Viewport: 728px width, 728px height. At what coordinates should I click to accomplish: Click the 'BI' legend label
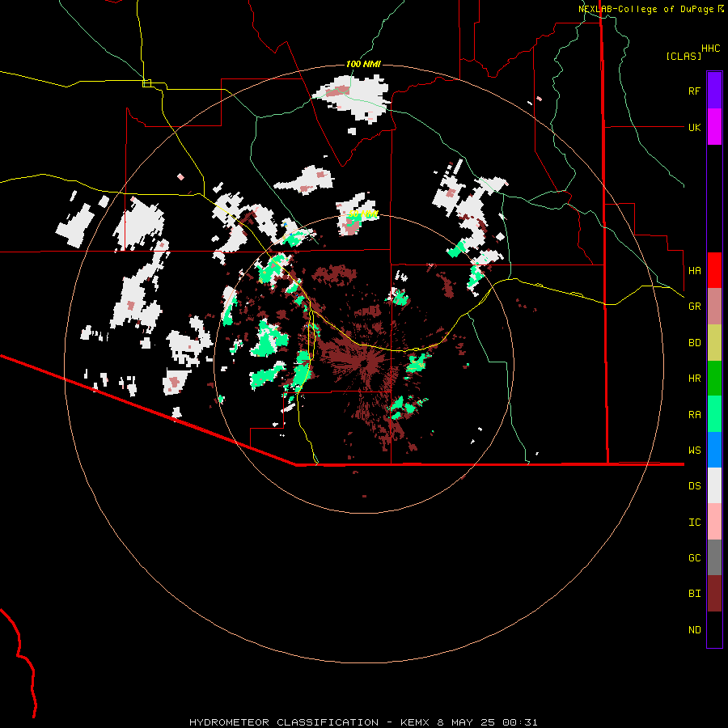(694, 594)
